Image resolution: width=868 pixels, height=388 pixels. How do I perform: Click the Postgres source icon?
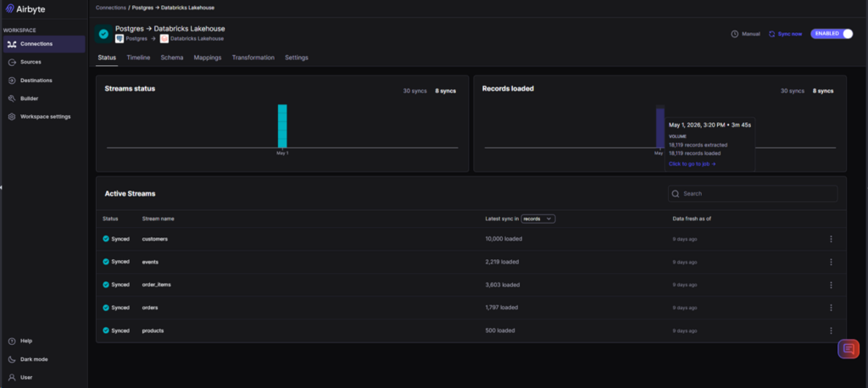point(119,39)
